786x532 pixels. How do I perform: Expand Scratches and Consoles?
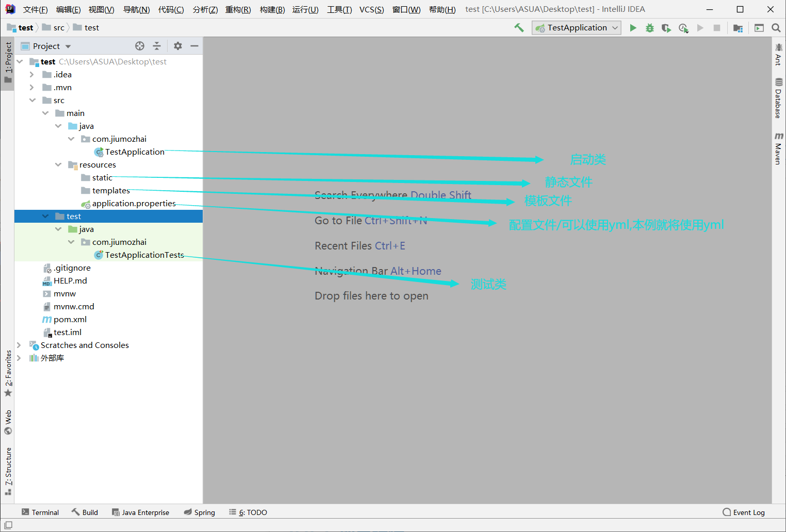(x=19, y=345)
